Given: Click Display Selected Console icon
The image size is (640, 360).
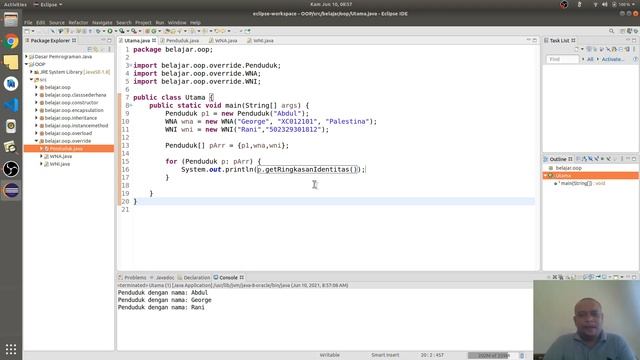Looking at the screenshot, I should click(x=604, y=277).
